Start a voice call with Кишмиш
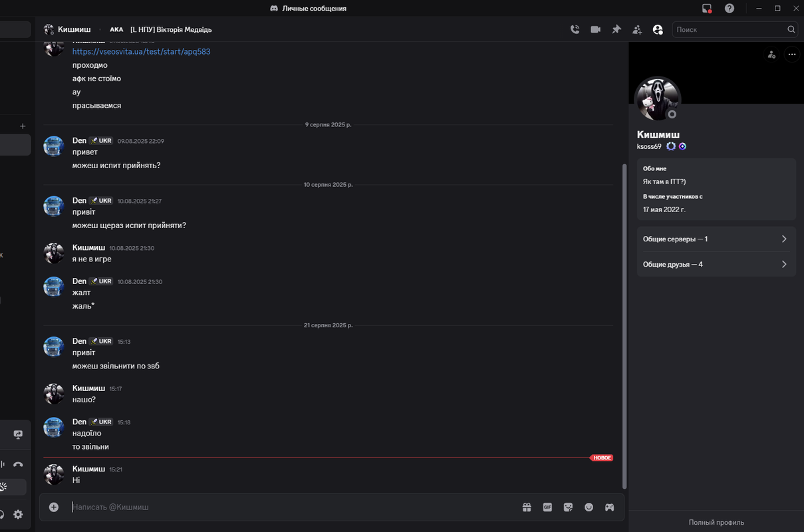This screenshot has height=532, width=804. [575, 29]
